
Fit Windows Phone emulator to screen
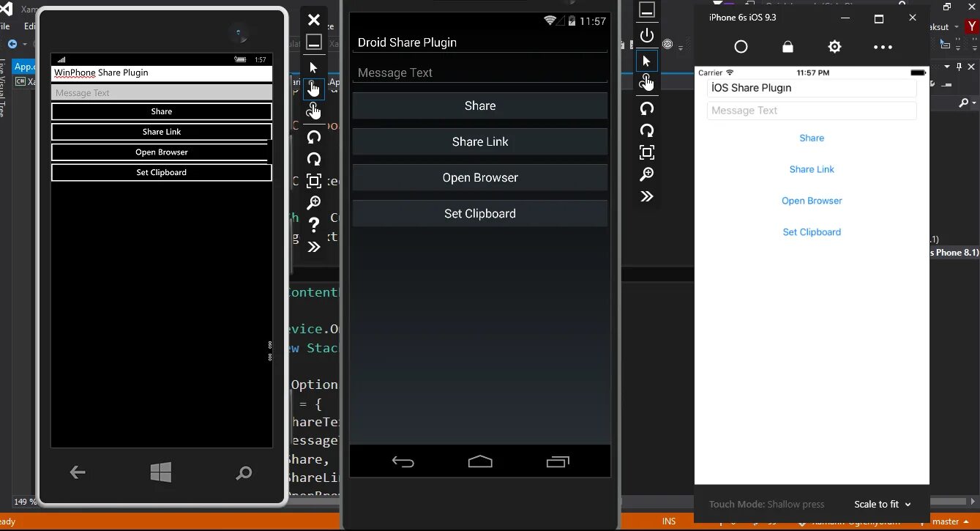[313, 181]
